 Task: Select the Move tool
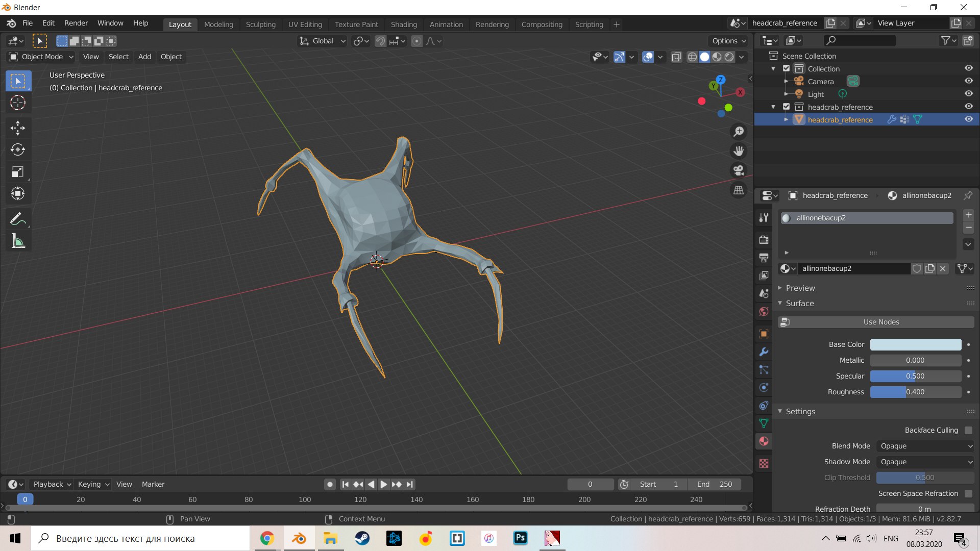[x=18, y=128]
